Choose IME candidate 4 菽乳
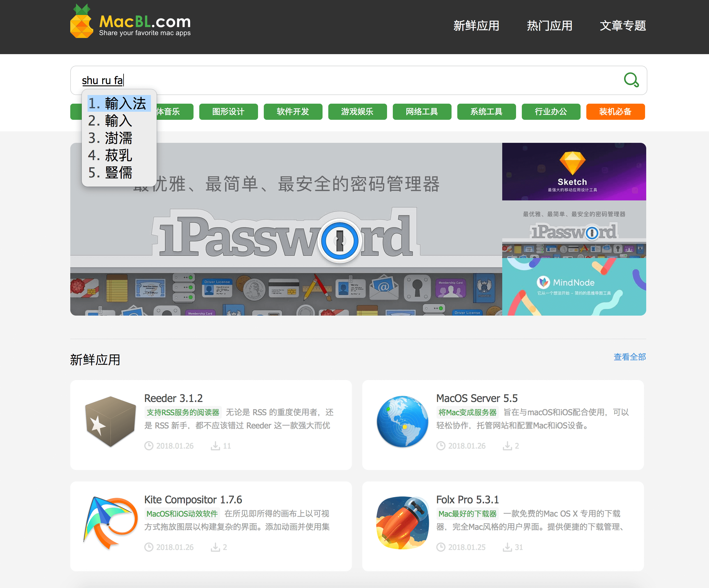This screenshot has height=588, width=709. (x=119, y=155)
